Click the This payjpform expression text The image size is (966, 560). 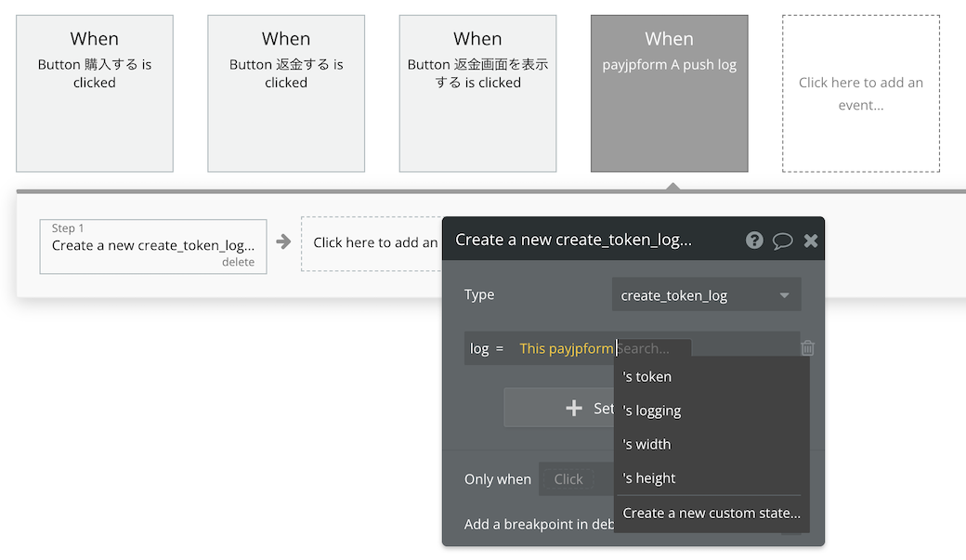click(x=567, y=348)
